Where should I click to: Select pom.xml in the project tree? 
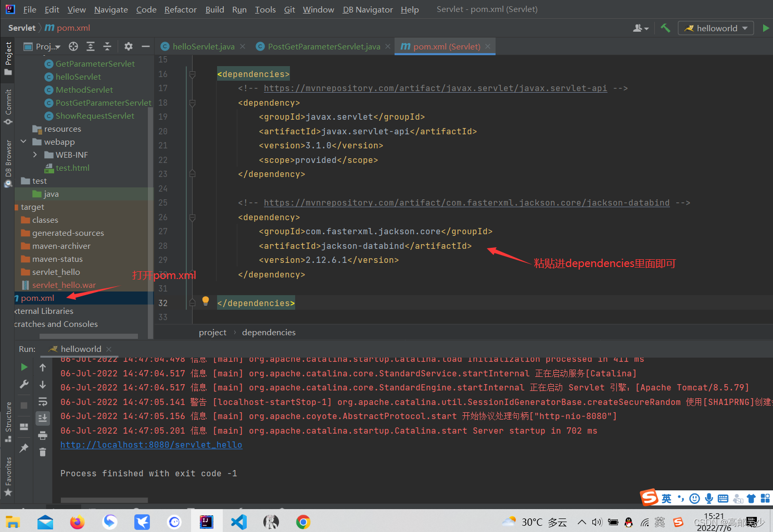37,298
